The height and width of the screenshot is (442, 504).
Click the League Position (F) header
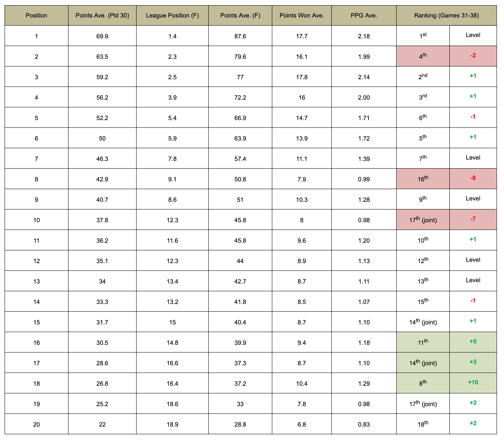click(x=172, y=15)
